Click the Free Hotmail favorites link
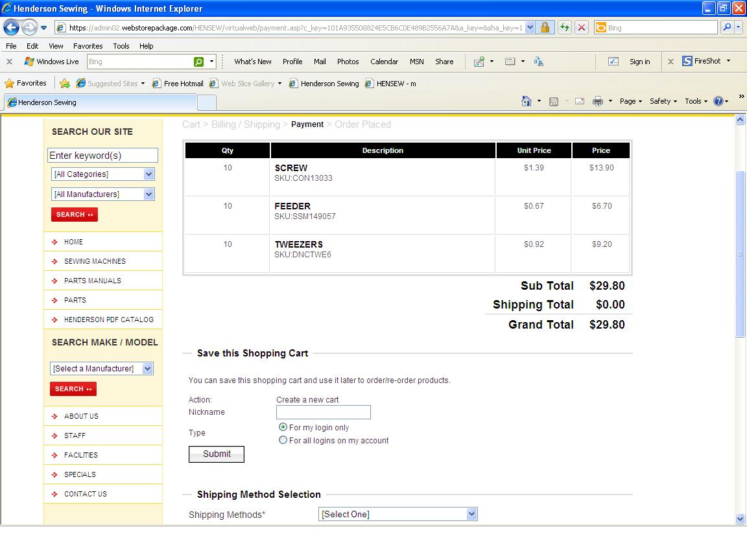The height and width of the screenshot is (560, 747). tap(178, 84)
